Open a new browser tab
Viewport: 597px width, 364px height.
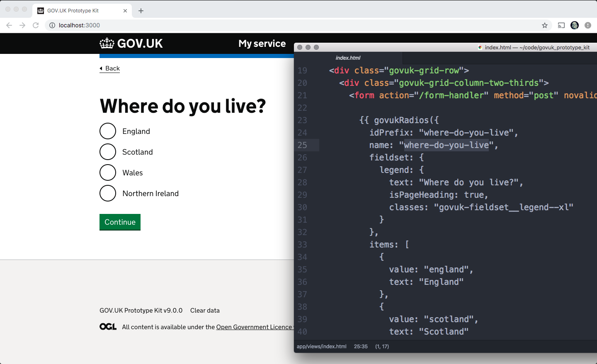(141, 11)
